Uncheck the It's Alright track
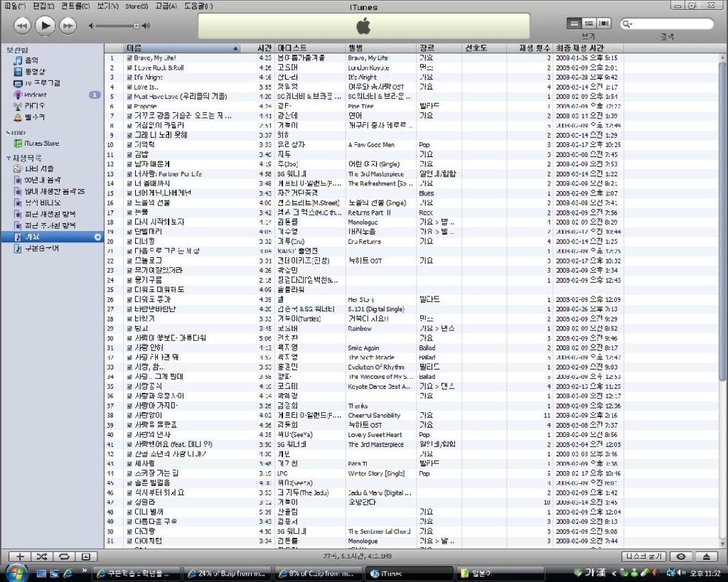728x582 pixels. [x=129, y=77]
